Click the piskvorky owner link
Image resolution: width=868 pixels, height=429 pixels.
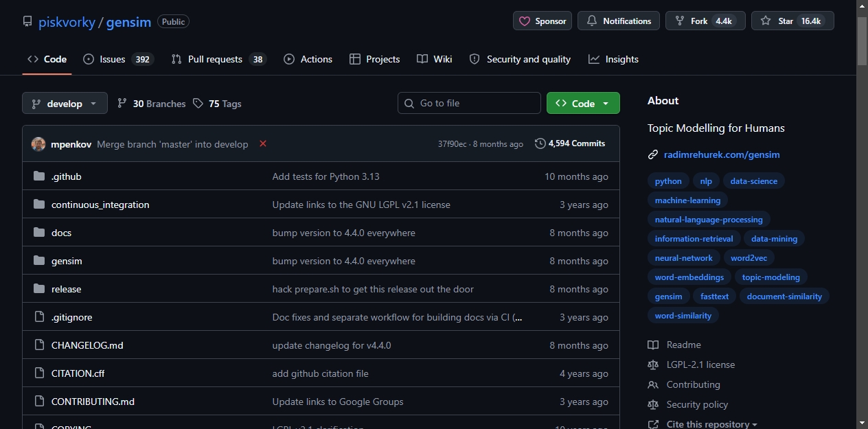click(x=67, y=21)
